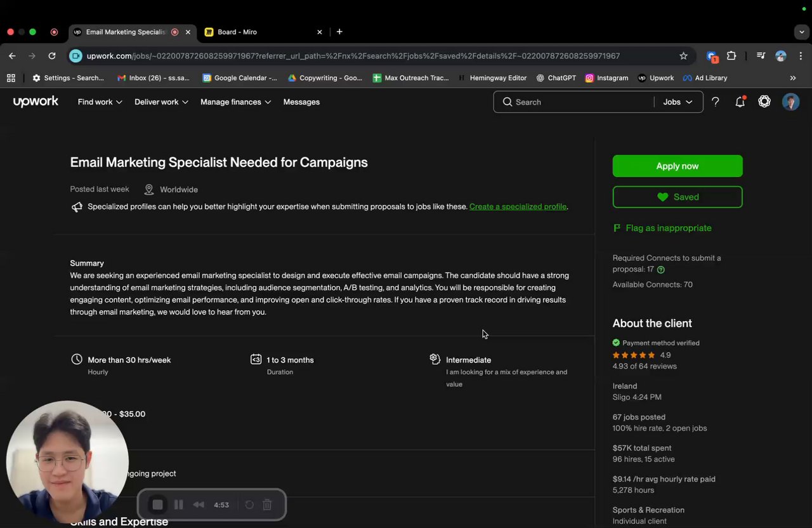This screenshot has height=528, width=812.
Task: Click the profile avatar in Upwork header
Action: [790, 102]
